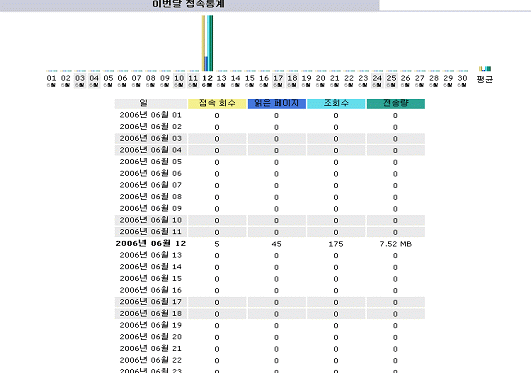Click the 2006년 06월 14 date cell
531x377 pixels.
click(151, 267)
